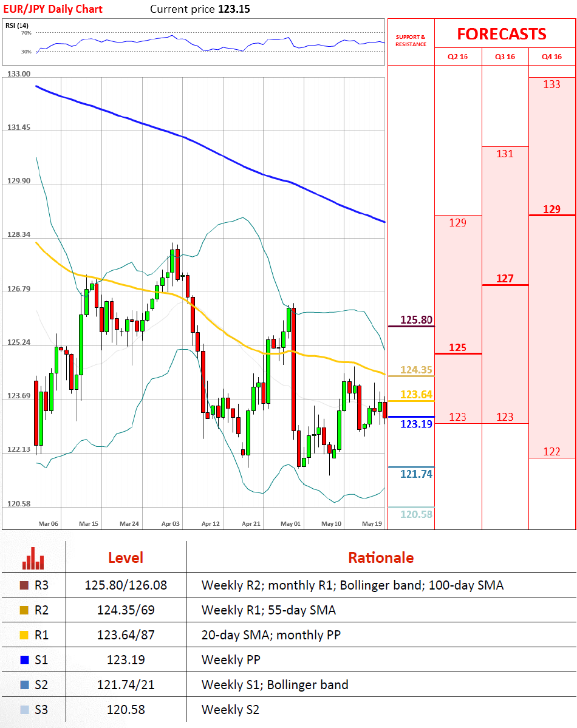
Task: Click the bold 129 forecast in Q4
Action: pyautogui.click(x=552, y=209)
